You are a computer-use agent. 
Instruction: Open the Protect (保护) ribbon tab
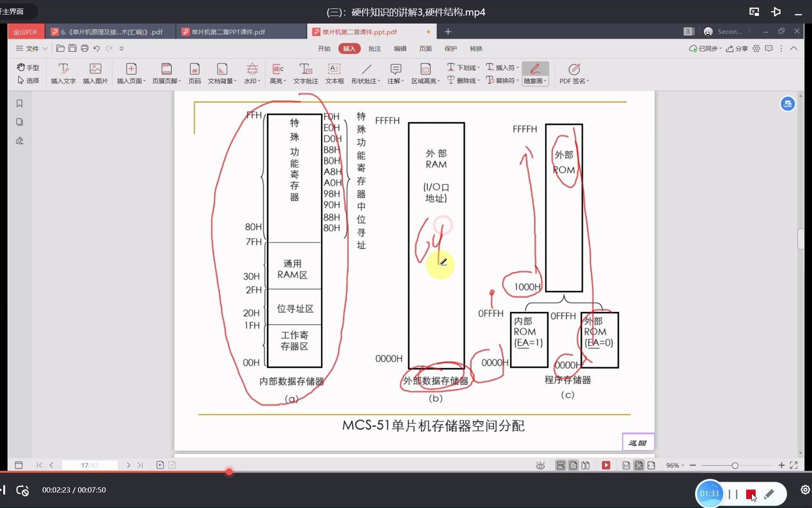pyautogui.click(x=451, y=48)
